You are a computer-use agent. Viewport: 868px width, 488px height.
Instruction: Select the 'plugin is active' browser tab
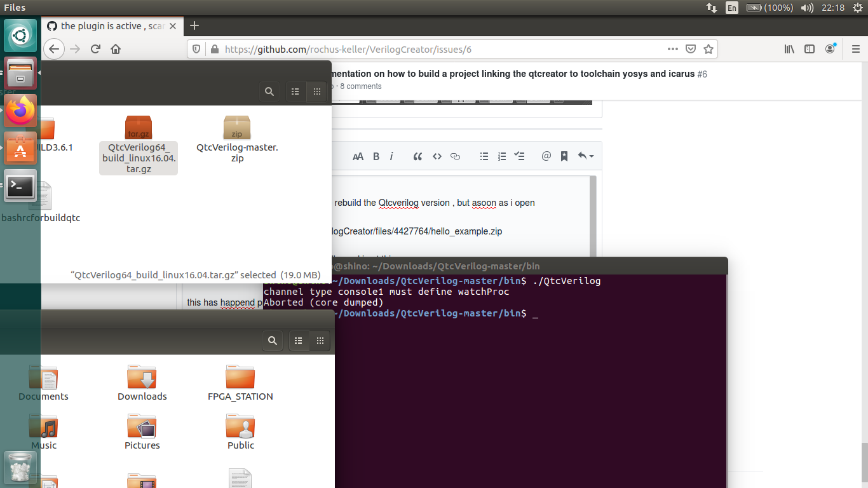click(108, 26)
